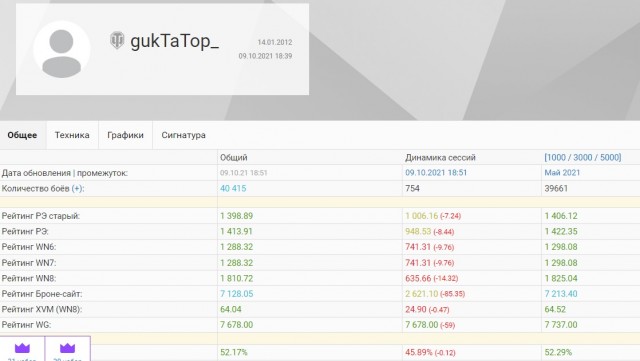This screenshot has height=361, width=640.
Task: Select player name gukTaTop_
Action: 175,41
